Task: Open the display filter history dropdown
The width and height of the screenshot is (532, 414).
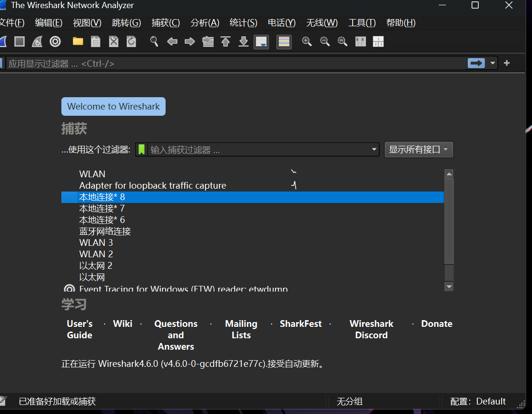Action: 493,63
